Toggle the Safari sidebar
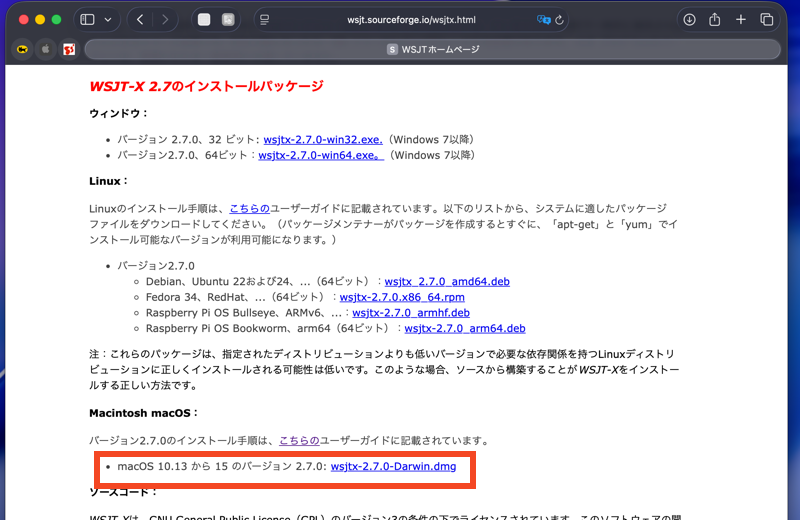Image resolution: width=800 pixels, height=520 pixels. [x=87, y=19]
